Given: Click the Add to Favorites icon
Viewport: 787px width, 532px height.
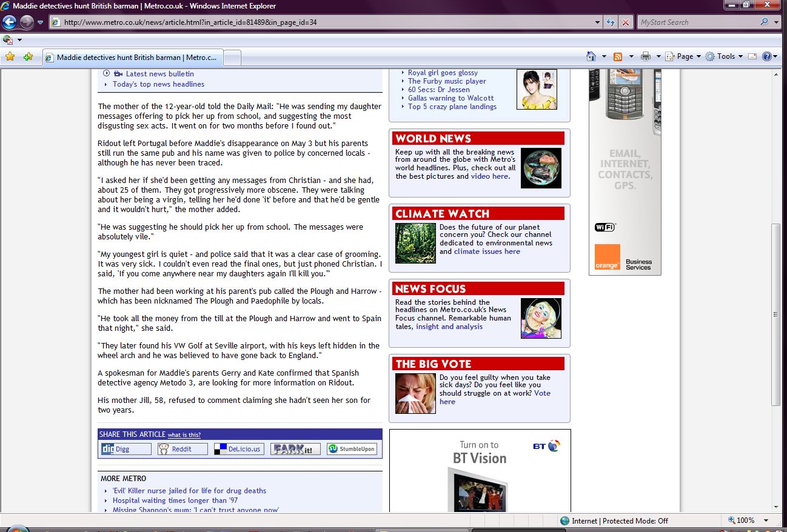Looking at the screenshot, I should [x=28, y=57].
